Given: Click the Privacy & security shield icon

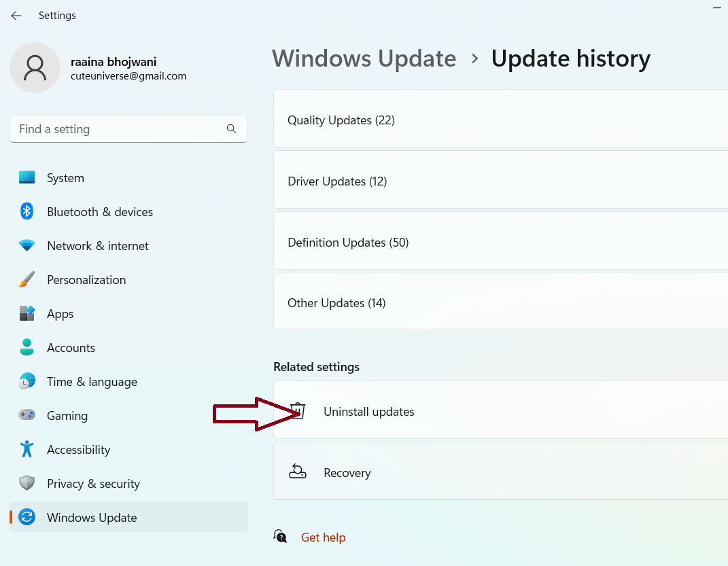Looking at the screenshot, I should [27, 484].
